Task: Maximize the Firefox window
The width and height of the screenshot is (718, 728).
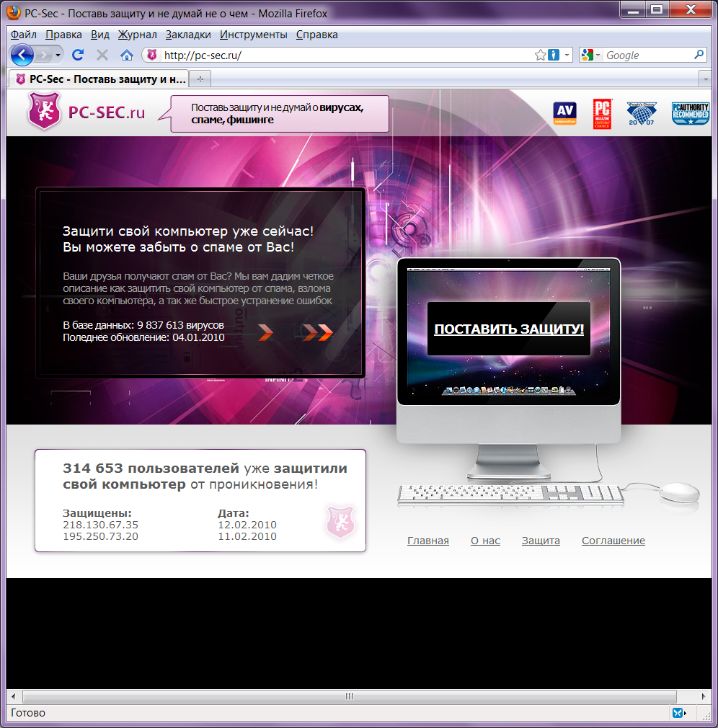Action: pos(657,9)
